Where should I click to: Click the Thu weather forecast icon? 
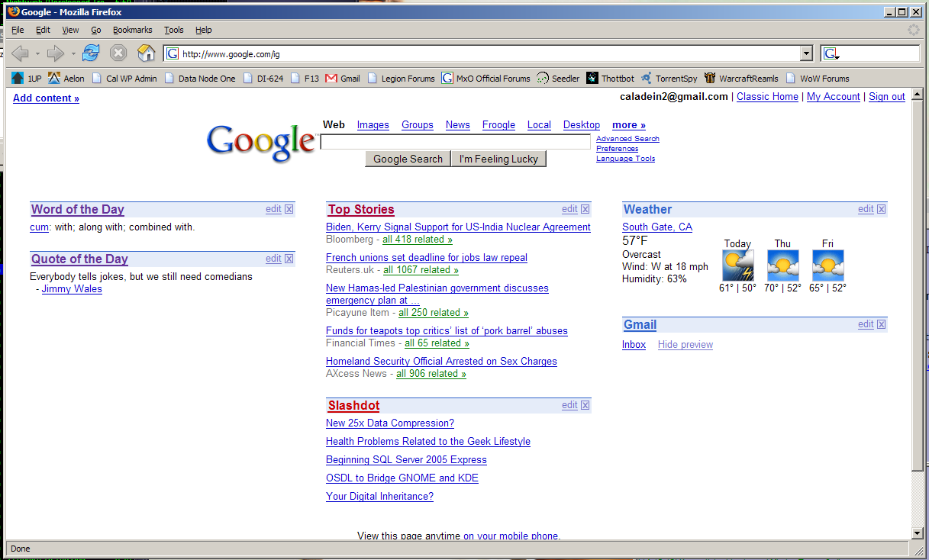tap(782, 266)
